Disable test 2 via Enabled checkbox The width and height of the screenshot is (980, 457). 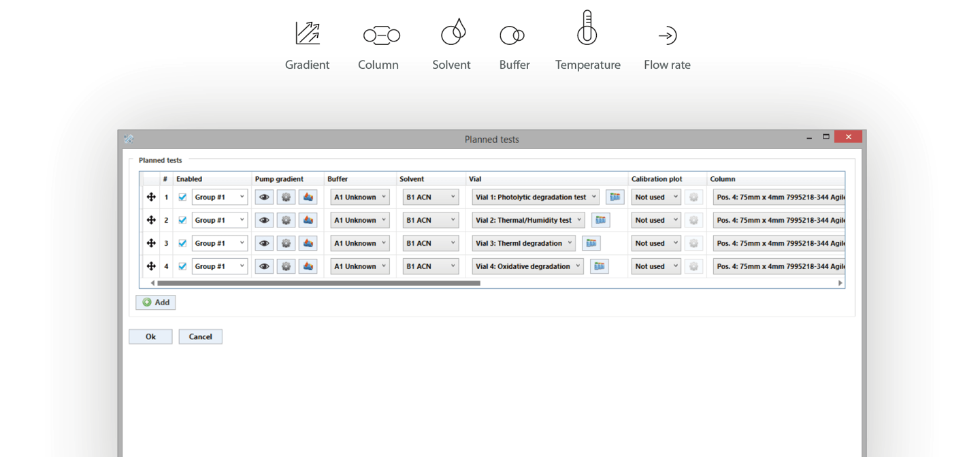pos(182,220)
